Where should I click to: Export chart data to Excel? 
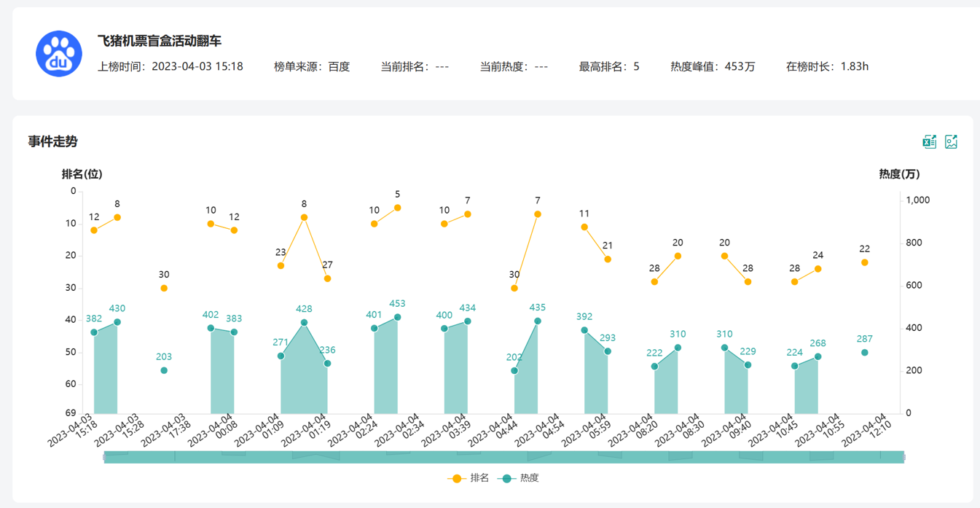click(x=929, y=142)
